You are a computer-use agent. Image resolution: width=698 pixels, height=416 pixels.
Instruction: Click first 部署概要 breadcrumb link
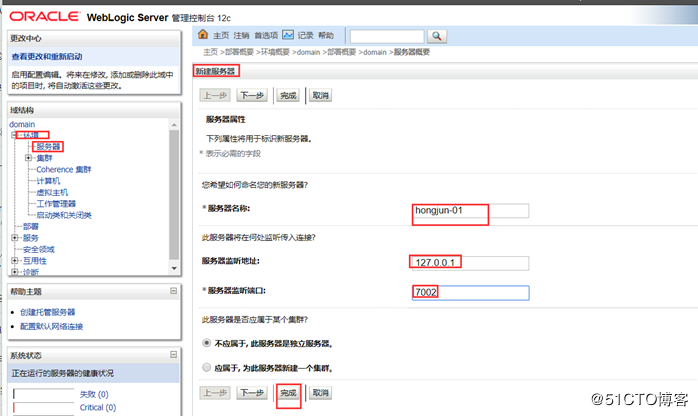(x=239, y=52)
